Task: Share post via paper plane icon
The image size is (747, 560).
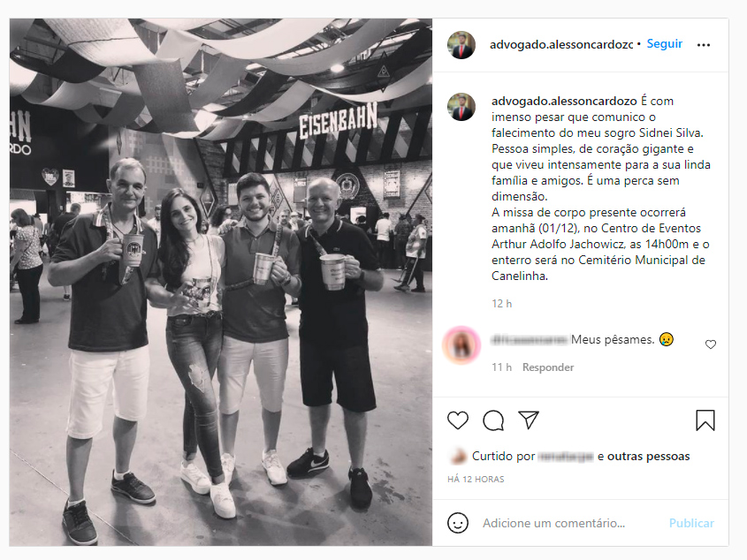Action: [x=529, y=420]
